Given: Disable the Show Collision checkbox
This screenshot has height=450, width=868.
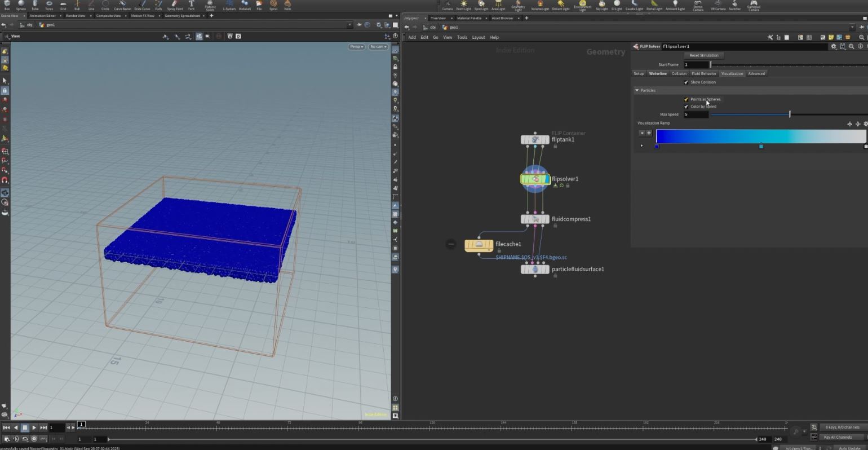Looking at the screenshot, I should [x=687, y=82].
